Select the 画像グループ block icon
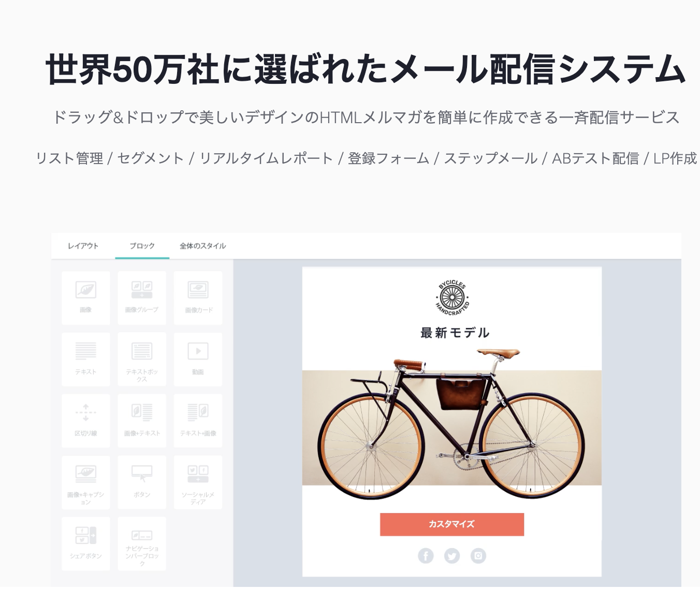 pyautogui.click(x=142, y=298)
